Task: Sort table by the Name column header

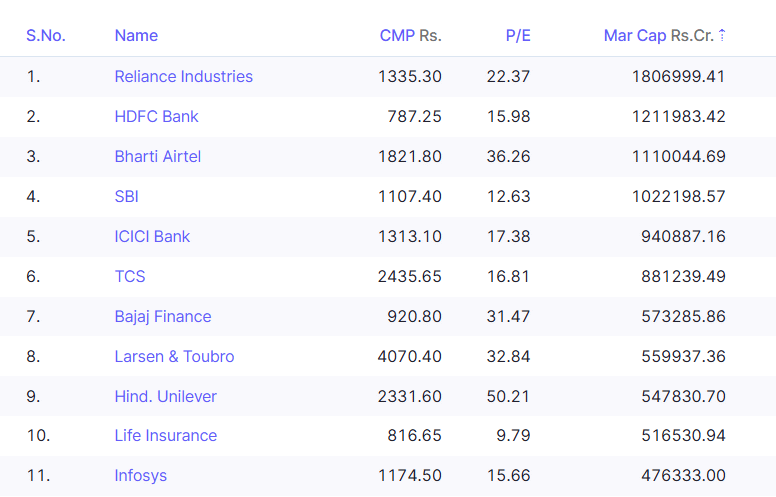Action: click(136, 36)
